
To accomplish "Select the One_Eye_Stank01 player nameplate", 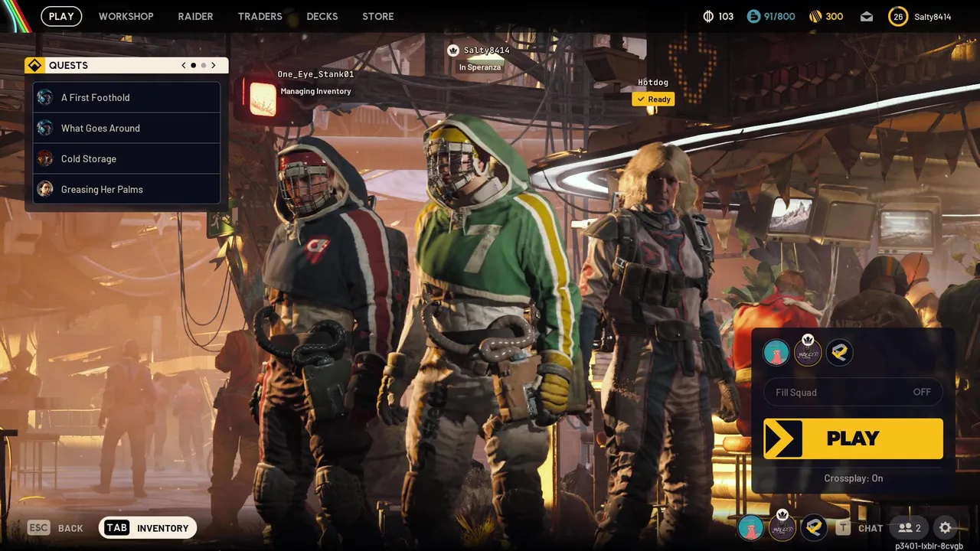I will [x=315, y=74].
